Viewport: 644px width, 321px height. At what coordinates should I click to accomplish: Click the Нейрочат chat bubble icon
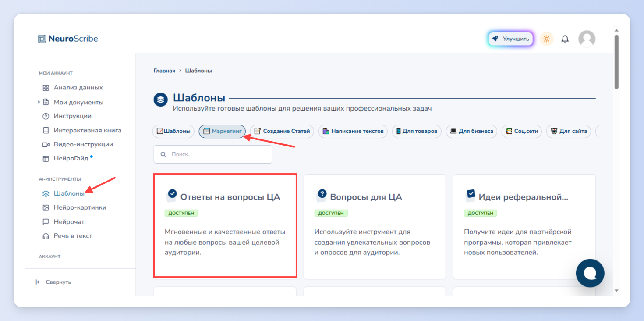(x=46, y=222)
